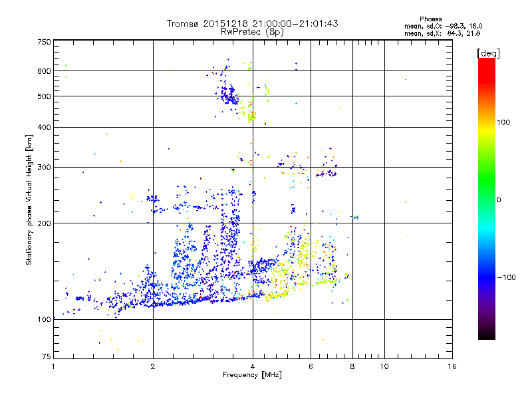Viewport: 532px width, 399px height.
Task: Click the 'mean, sd,X: 84.3, 21.8' text
Action: pos(442,33)
